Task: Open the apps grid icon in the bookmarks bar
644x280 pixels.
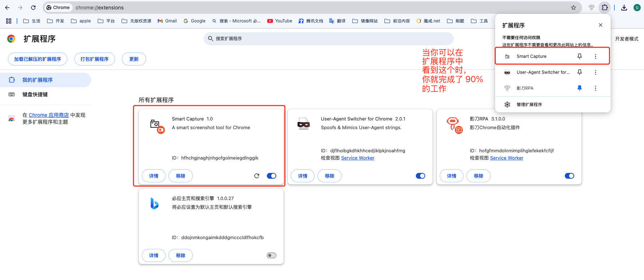Action: [x=9, y=21]
